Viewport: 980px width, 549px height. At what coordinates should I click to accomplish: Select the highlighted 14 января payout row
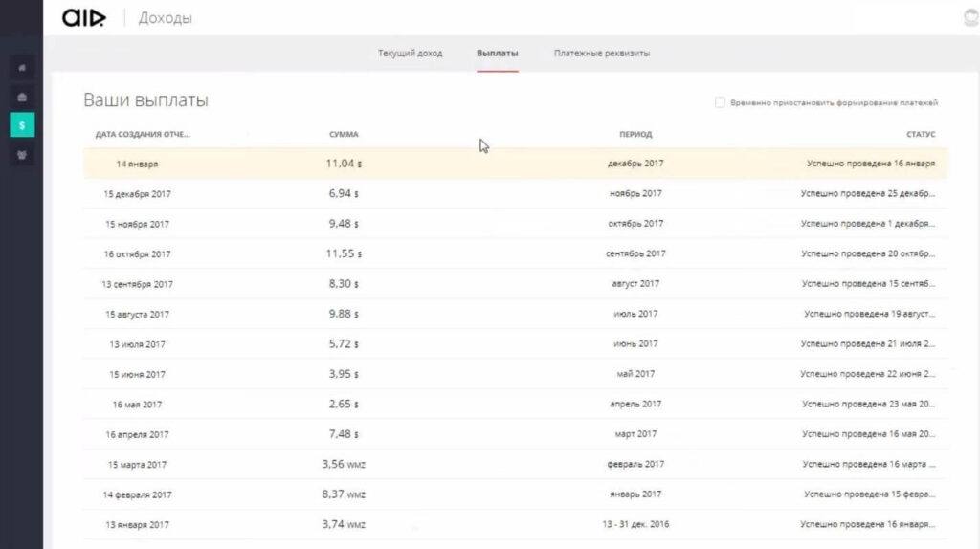point(515,164)
